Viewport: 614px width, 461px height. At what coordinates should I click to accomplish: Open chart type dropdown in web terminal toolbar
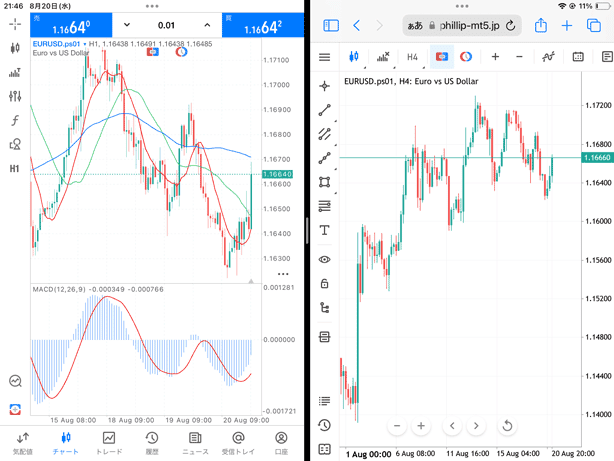[354, 57]
